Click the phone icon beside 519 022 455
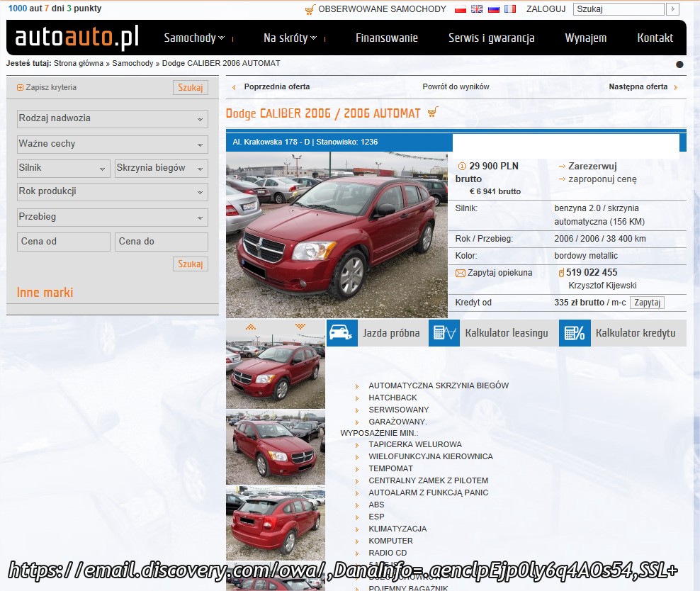This screenshot has width=700, height=591. 562,273
